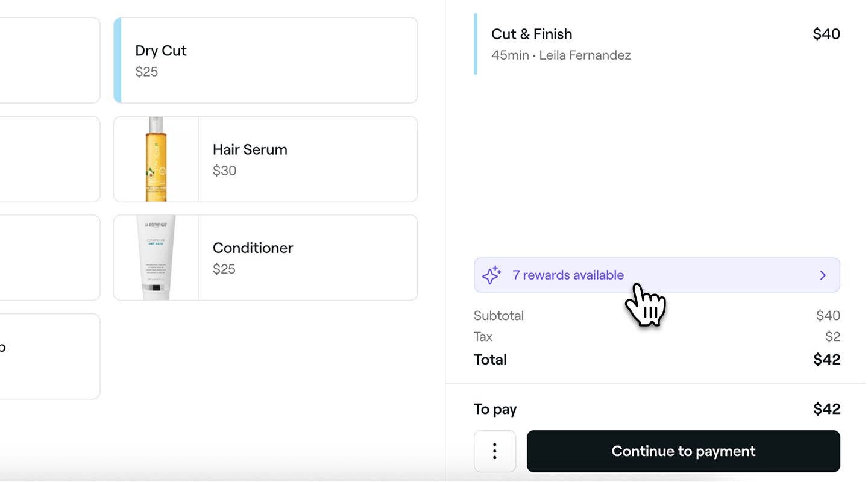Screen dimensions: 868x482
Task: Expand rewards using the right chevron arrow
Action: click(x=823, y=275)
